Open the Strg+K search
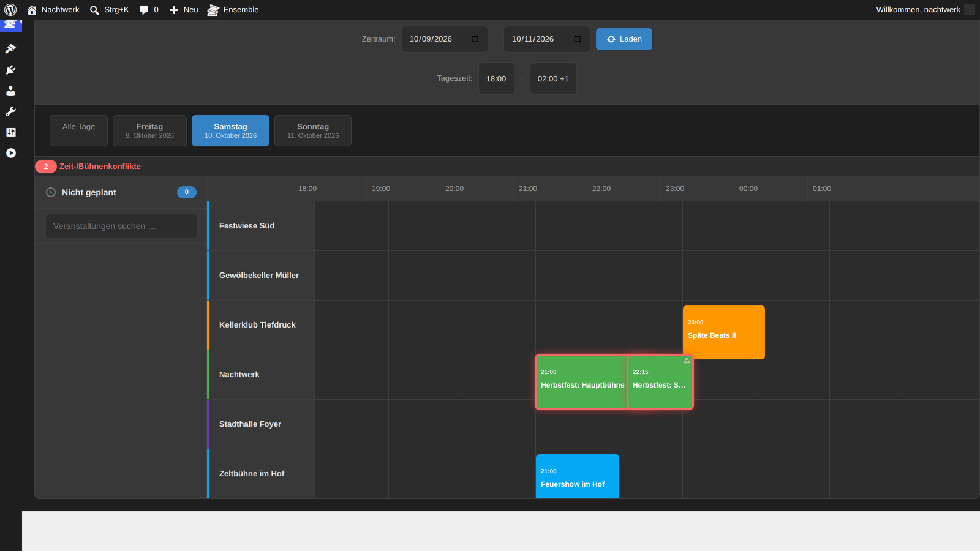This screenshot has width=980, height=551. 109,10
